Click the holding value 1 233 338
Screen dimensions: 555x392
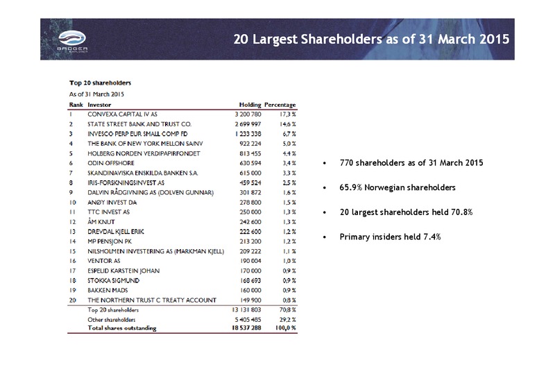point(248,134)
